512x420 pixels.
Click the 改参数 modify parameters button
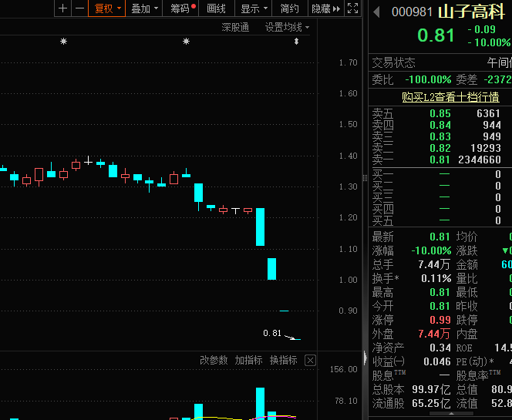coord(214,360)
